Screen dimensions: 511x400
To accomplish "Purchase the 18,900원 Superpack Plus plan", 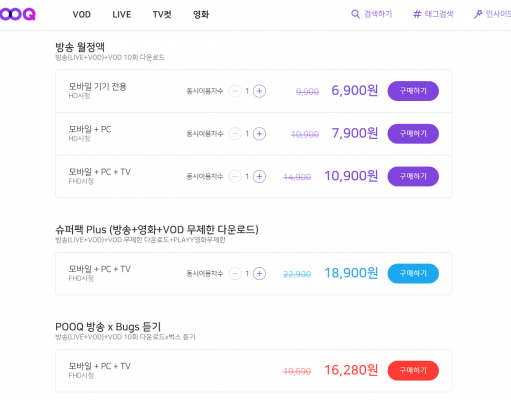I will coord(413,274).
